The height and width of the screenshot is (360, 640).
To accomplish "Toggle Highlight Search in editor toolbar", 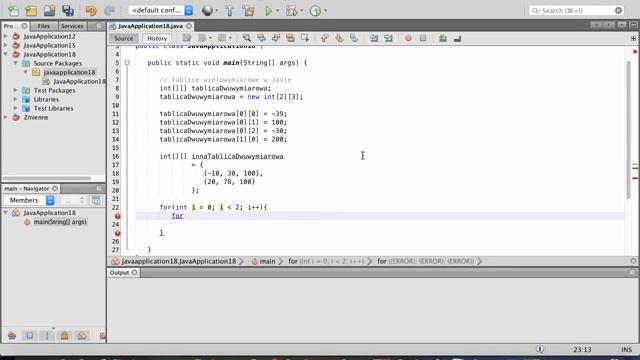I will [290, 38].
